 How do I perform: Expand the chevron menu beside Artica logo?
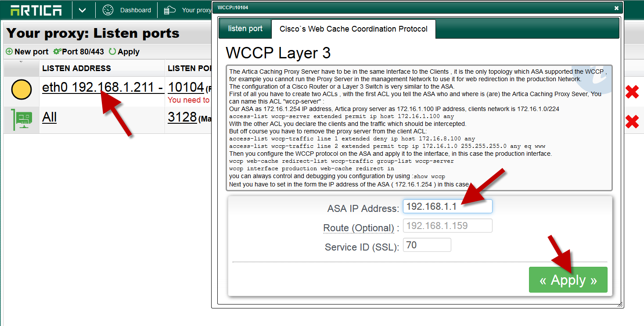pyautogui.click(x=82, y=10)
